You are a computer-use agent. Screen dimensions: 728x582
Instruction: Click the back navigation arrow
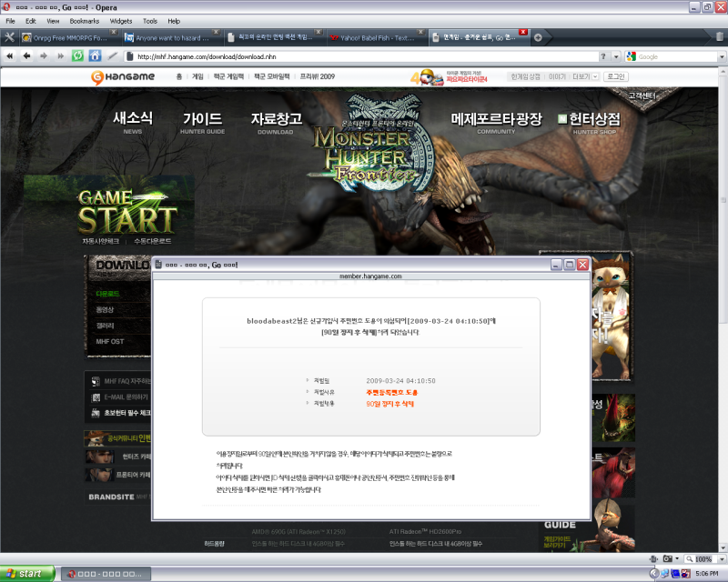26,55
